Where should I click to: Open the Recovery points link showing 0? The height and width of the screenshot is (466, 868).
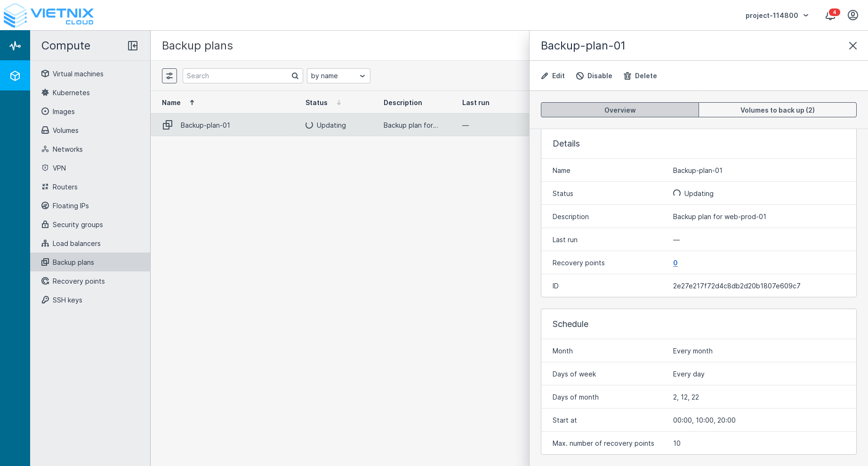pyautogui.click(x=675, y=263)
